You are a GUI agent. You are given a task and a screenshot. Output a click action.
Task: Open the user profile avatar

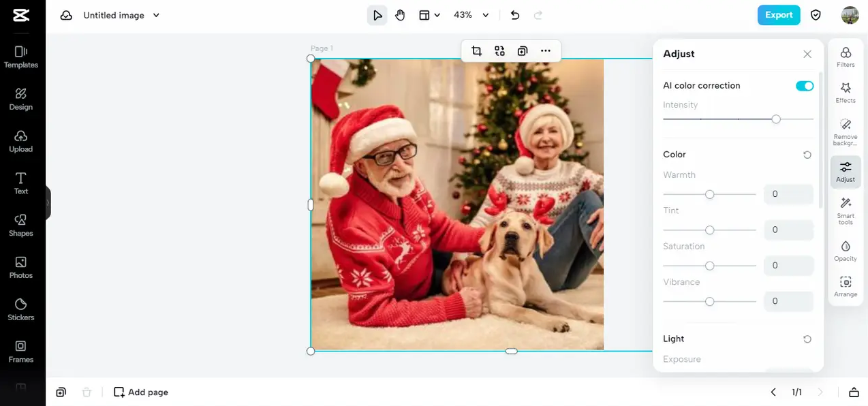tap(850, 15)
